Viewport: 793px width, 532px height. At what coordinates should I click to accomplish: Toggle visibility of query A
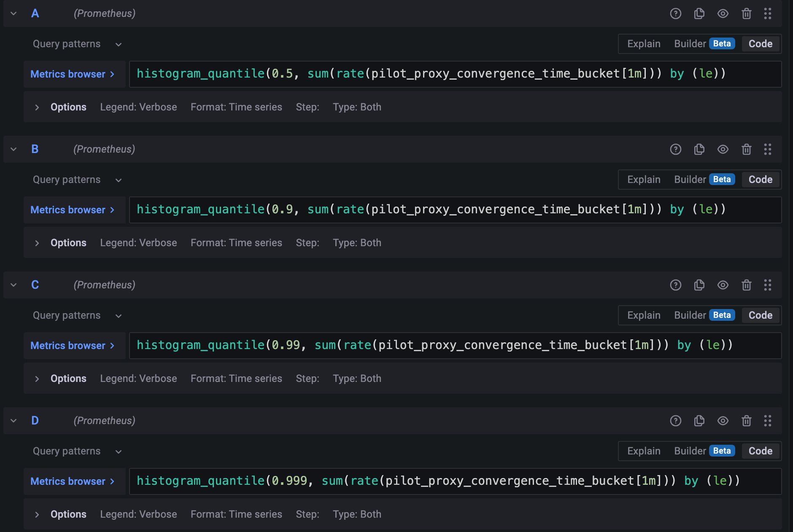click(723, 13)
